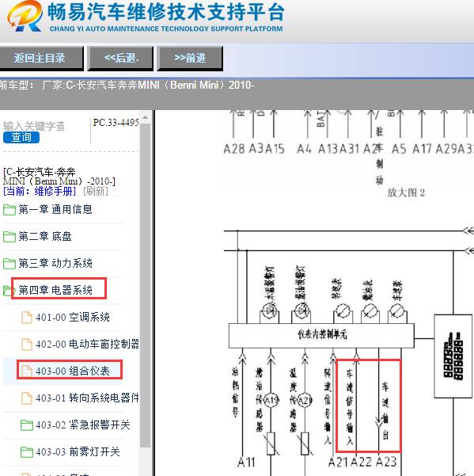Open section 403-01 转向系统电器件
This screenshot has width=474, height=476.
pos(87,398)
